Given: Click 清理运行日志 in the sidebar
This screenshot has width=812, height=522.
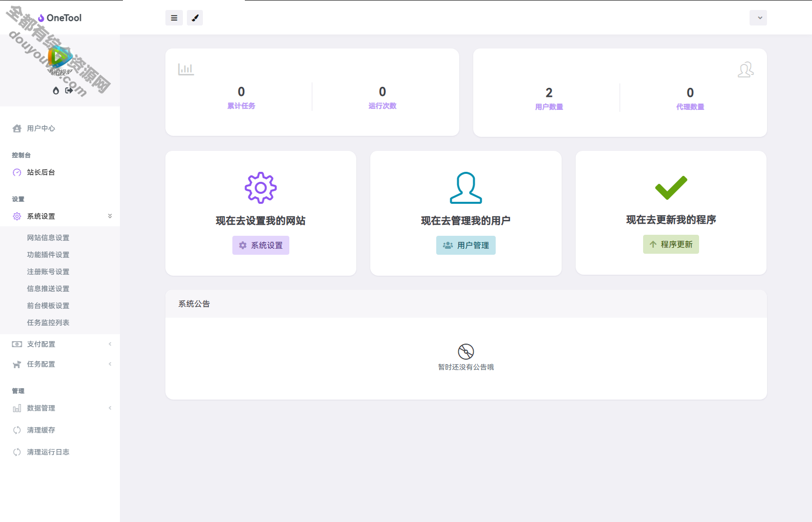Looking at the screenshot, I should (48, 452).
